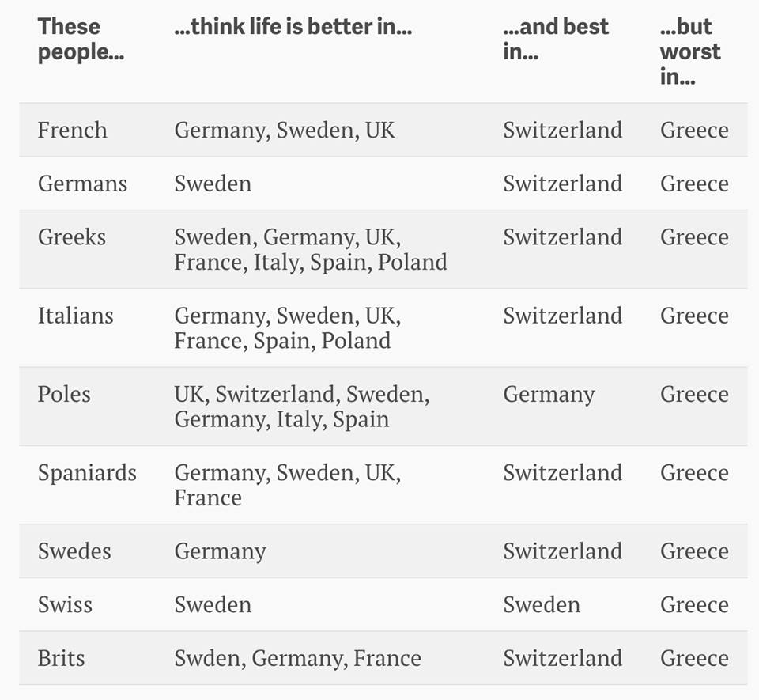Click 'Germany' in the Poles best-in column
The width and height of the screenshot is (759, 700).
pyautogui.click(x=549, y=394)
